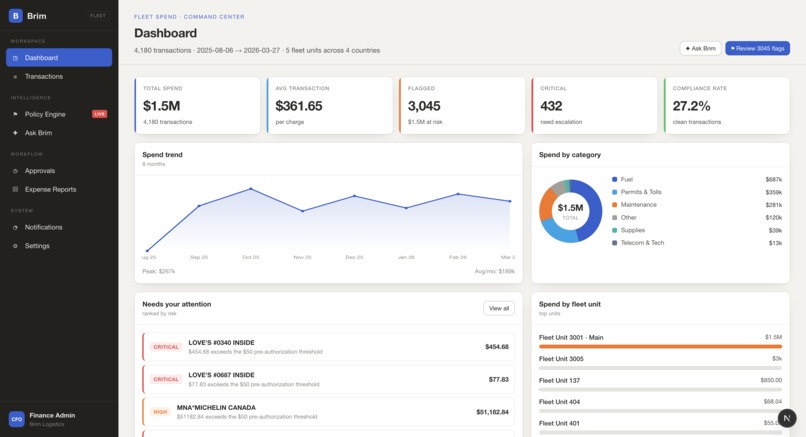Image resolution: width=806 pixels, height=437 pixels.
Task: Open LOVE'S #0687 INSIDE alert row
Action: [x=328, y=379]
